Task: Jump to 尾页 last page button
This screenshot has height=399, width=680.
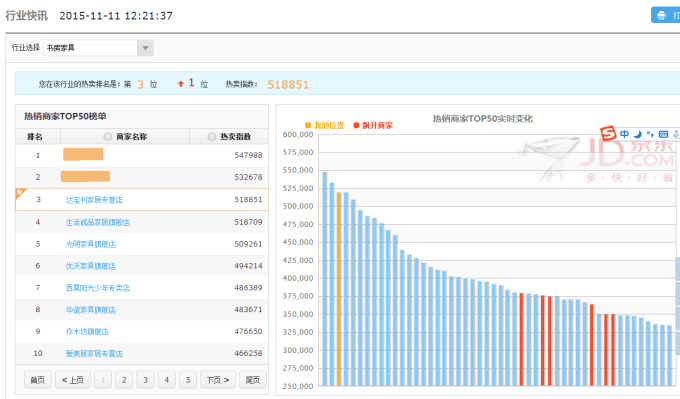Action: (253, 380)
